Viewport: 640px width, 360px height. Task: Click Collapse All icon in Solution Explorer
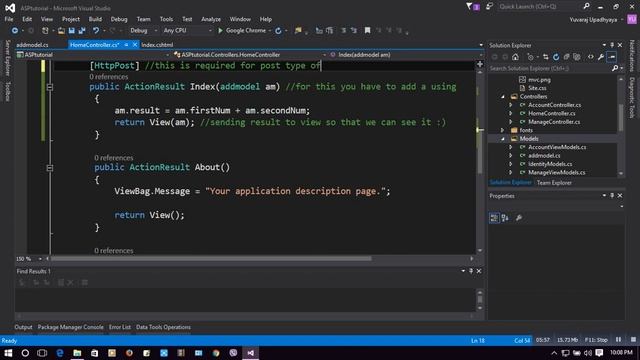[567, 57]
